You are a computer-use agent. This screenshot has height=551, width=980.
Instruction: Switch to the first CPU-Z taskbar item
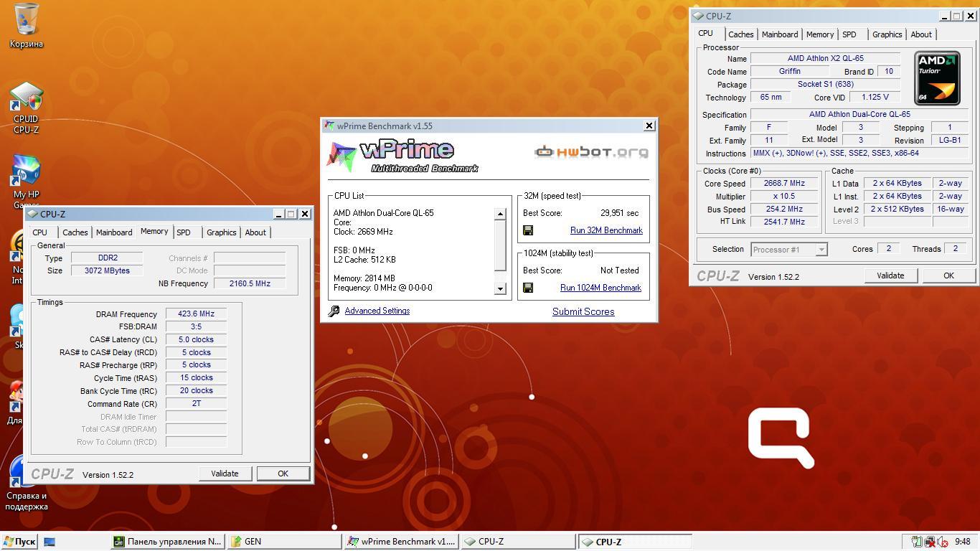click(x=519, y=542)
